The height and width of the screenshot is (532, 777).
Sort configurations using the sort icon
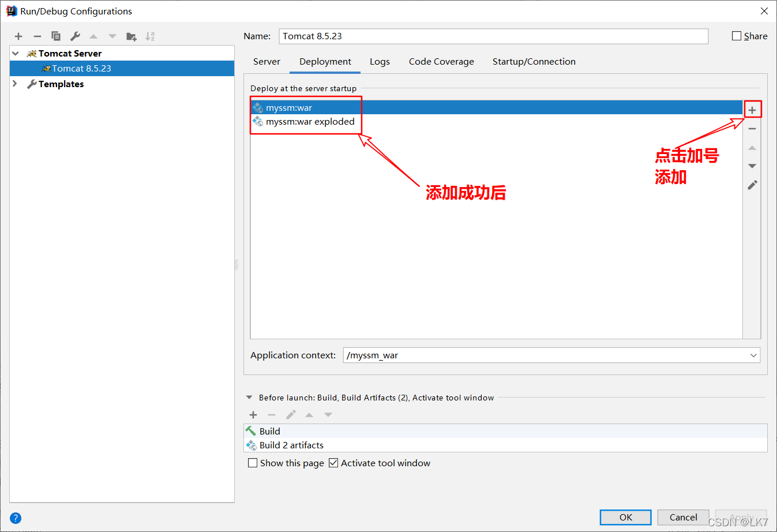point(149,36)
